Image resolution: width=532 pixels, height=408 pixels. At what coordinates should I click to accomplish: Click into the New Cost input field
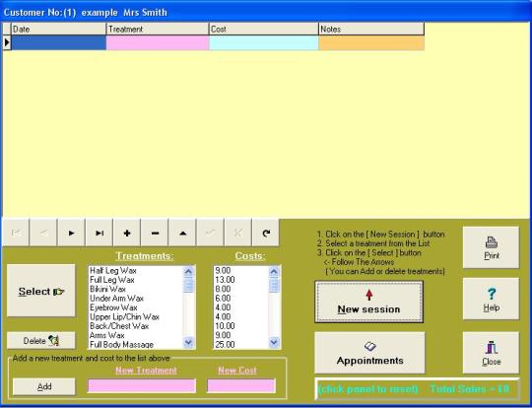[x=241, y=386]
